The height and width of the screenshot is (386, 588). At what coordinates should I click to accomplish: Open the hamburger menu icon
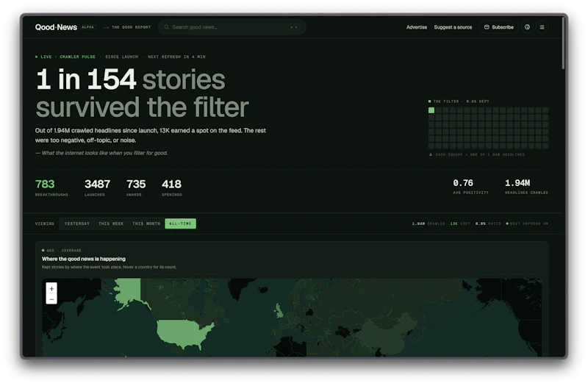(542, 27)
